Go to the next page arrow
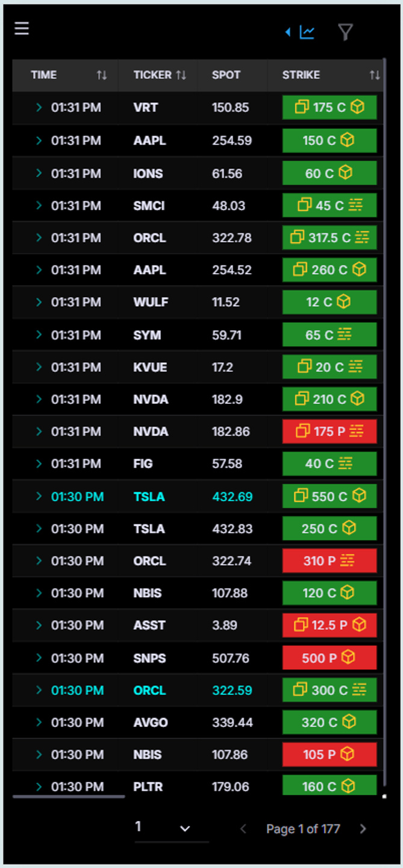 tap(363, 829)
